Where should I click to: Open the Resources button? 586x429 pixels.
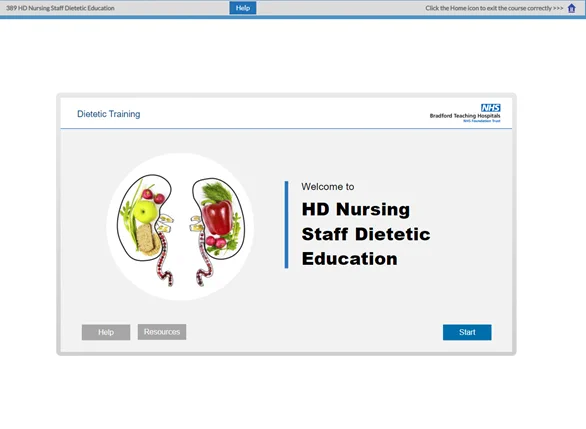162,332
